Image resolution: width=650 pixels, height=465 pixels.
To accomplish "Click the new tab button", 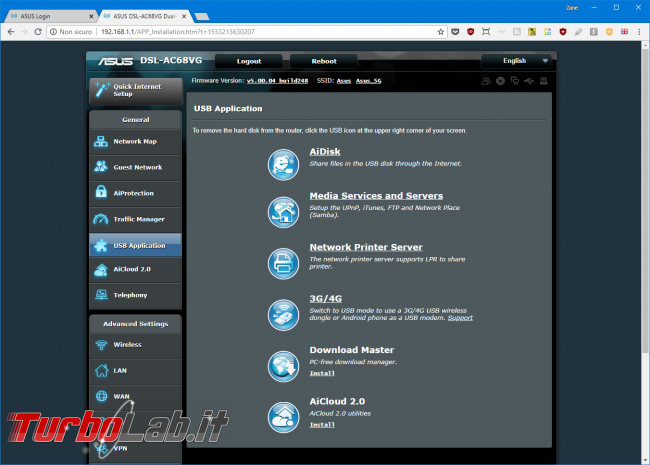I will pos(202,17).
